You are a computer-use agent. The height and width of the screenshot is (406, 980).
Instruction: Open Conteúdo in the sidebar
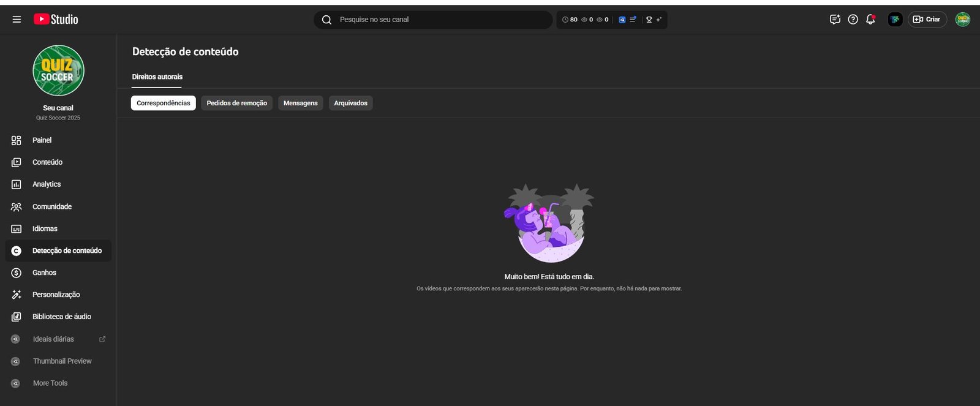point(58,162)
